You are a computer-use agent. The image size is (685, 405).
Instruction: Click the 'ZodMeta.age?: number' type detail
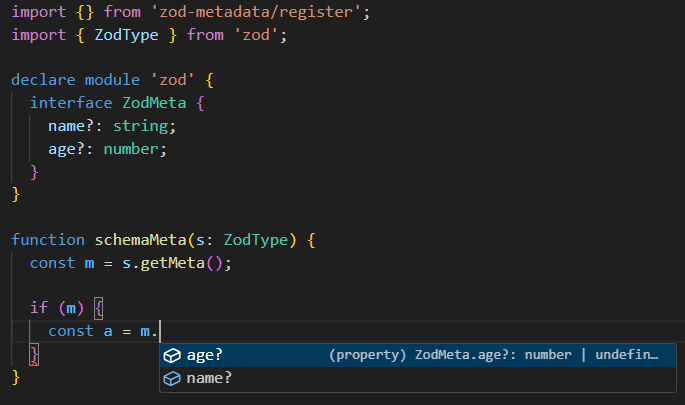[493, 355]
